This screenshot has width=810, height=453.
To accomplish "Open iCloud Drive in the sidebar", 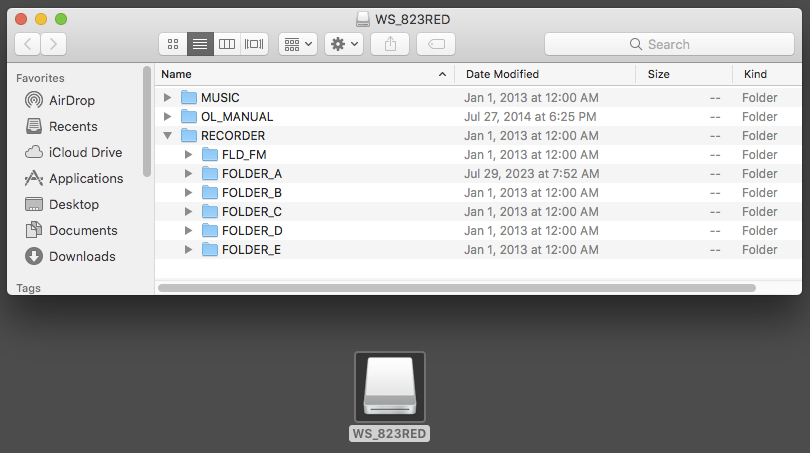I will tap(85, 152).
